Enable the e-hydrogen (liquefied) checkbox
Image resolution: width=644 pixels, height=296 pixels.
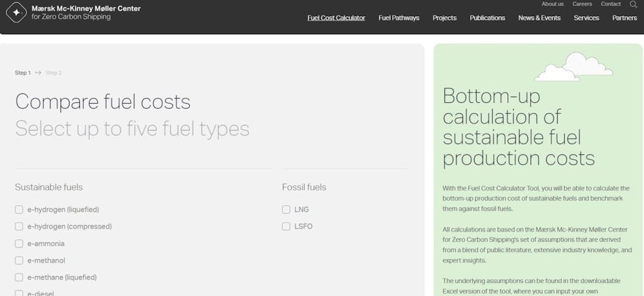[19, 210]
